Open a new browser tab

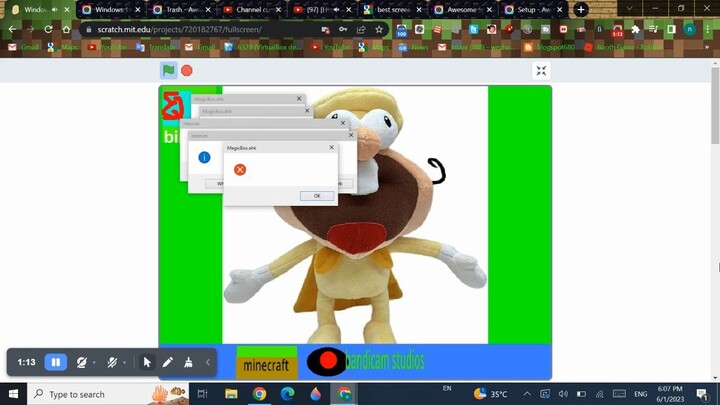pyautogui.click(x=581, y=10)
